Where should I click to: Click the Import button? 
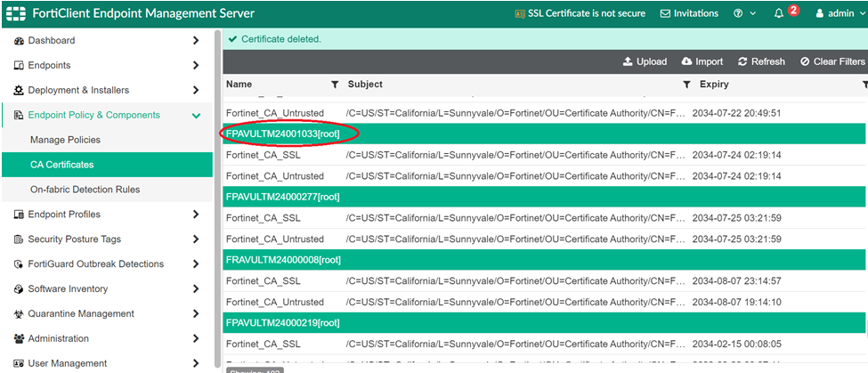tap(702, 61)
